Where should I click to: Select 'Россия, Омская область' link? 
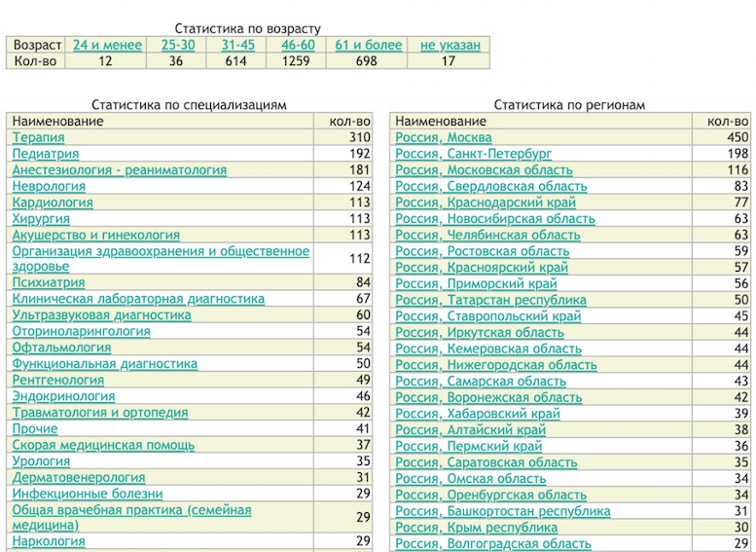pos(471,479)
